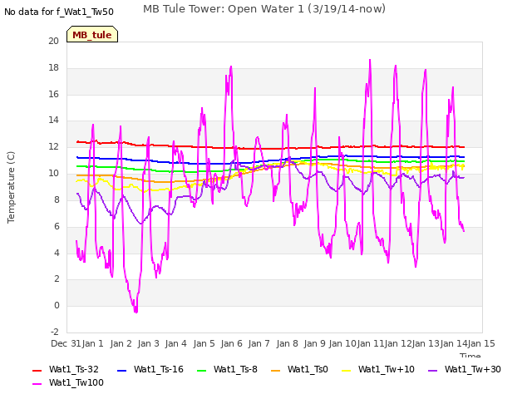Click the Jan 7 x-axis tick label
Screen dimensions: 532x399
coord(259,343)
